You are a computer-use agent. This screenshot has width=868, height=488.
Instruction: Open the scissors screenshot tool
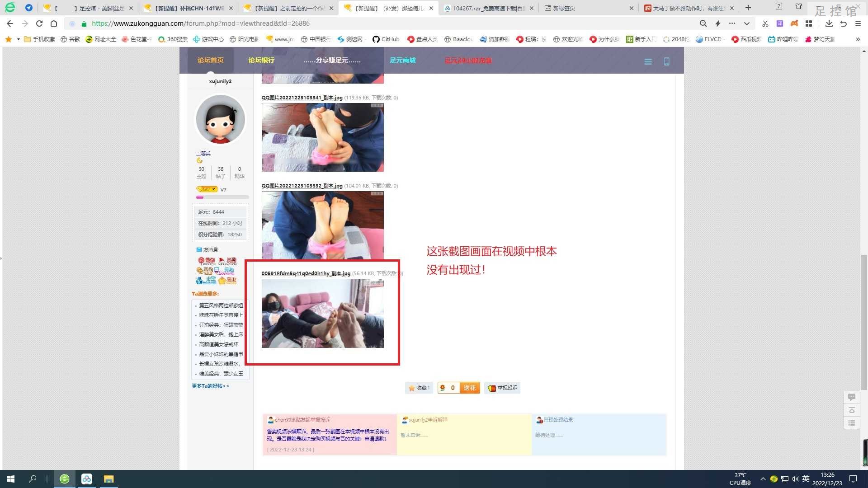tap(765, 23)
